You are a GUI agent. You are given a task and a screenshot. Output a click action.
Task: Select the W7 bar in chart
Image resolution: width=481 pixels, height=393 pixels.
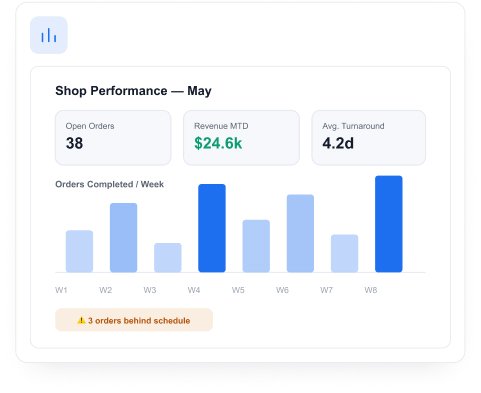[x=344, y=253]
